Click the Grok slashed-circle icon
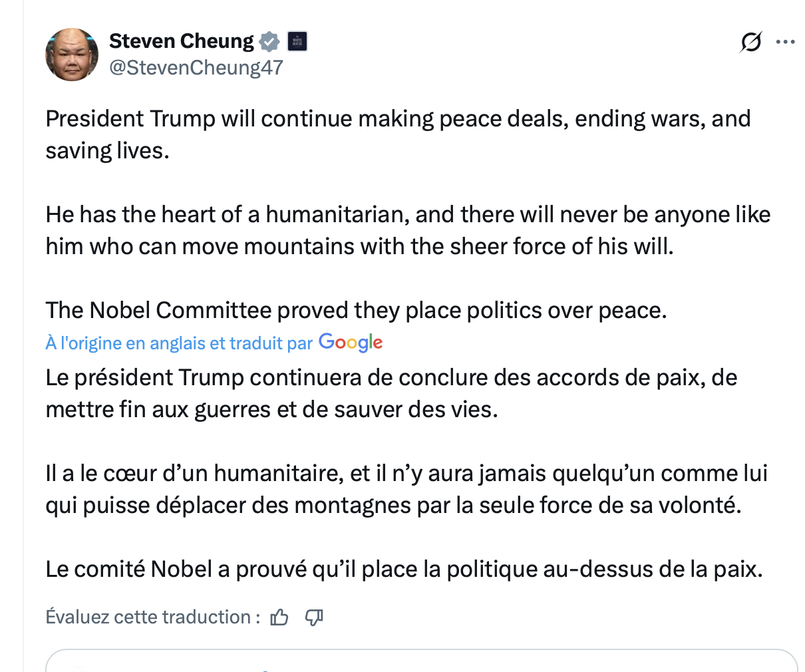Screen dimensions: 805x672 (x=750, y=43)
